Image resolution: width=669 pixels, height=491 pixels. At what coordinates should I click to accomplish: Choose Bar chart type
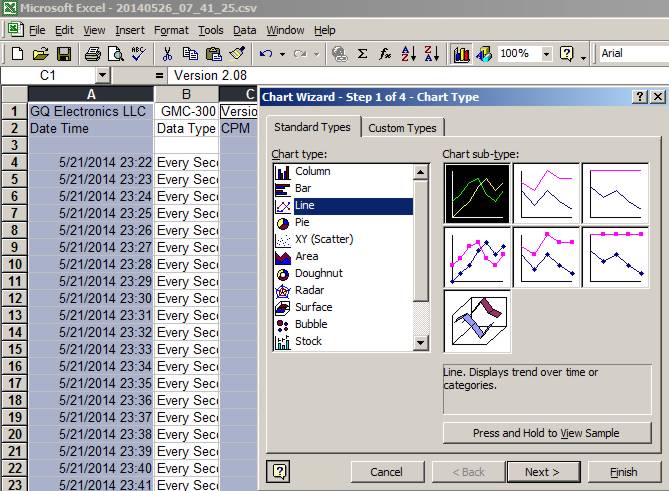tap(344, 188)
